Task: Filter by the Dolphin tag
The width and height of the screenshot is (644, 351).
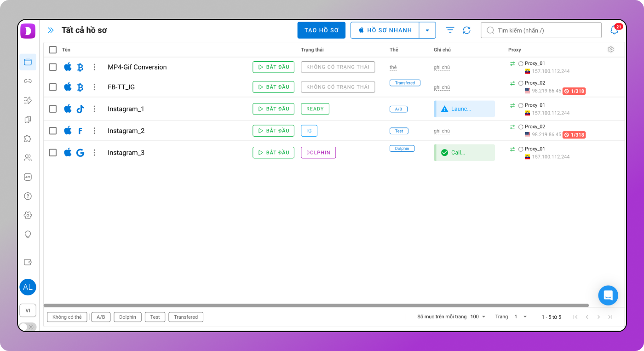Action: click(x=127, y=317)
